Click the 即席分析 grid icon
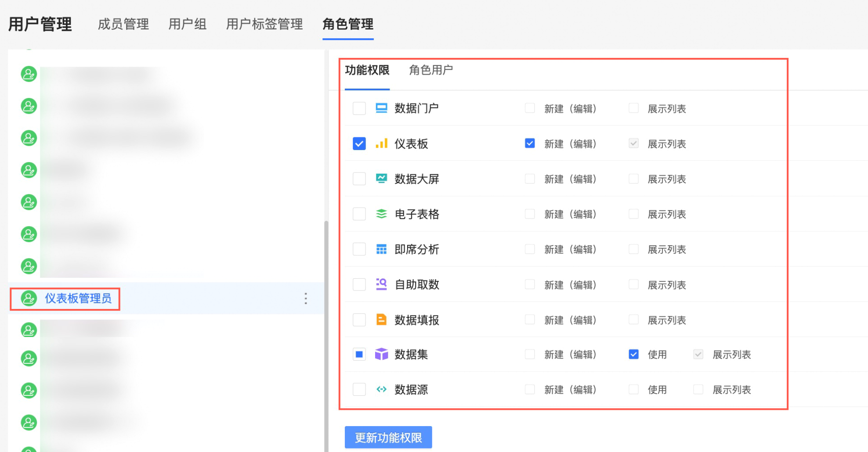The image size is (868, 452). [x=381, y=249]
